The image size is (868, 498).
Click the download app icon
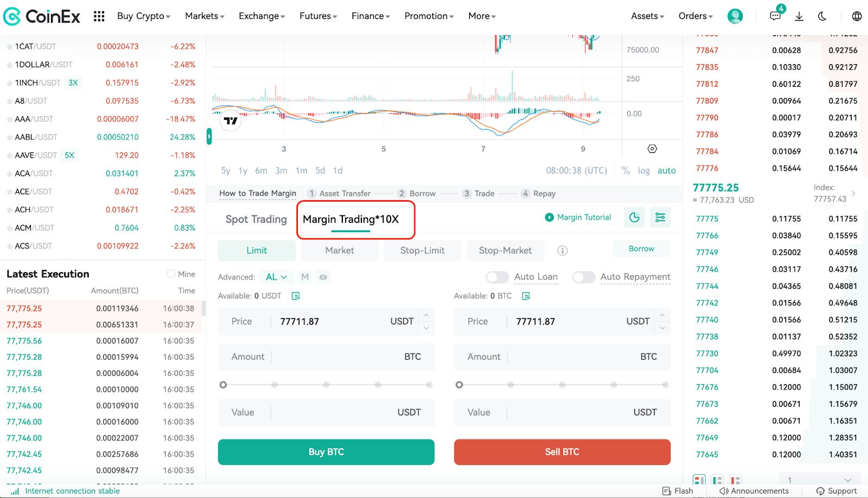(x=799, y=16)
